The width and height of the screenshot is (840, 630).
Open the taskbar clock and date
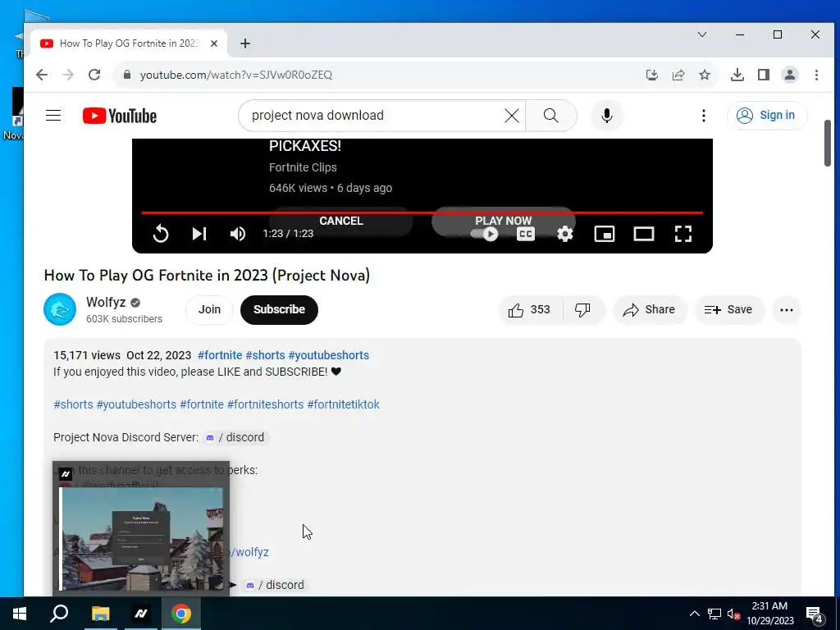coord(769,614)
